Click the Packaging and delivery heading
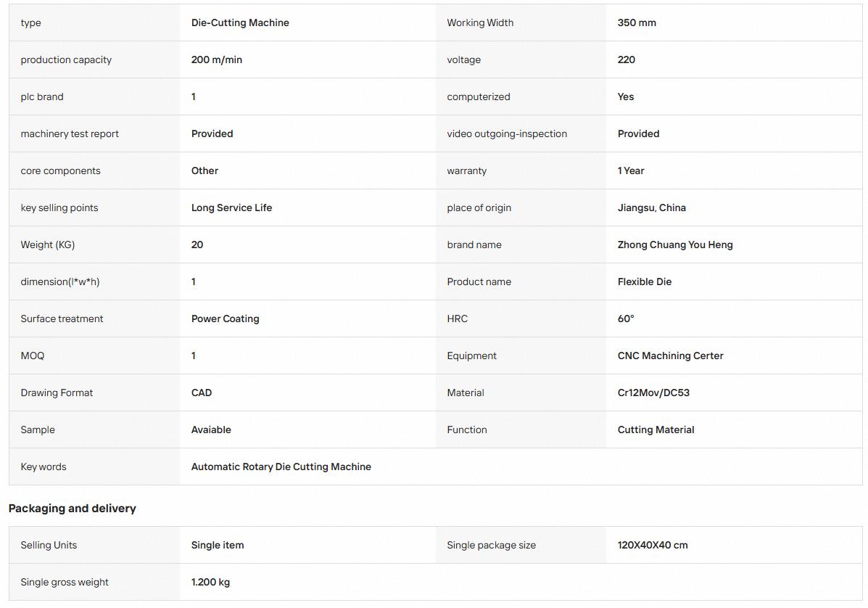This screenshot has height=608, width=868. tap(72, 509)
